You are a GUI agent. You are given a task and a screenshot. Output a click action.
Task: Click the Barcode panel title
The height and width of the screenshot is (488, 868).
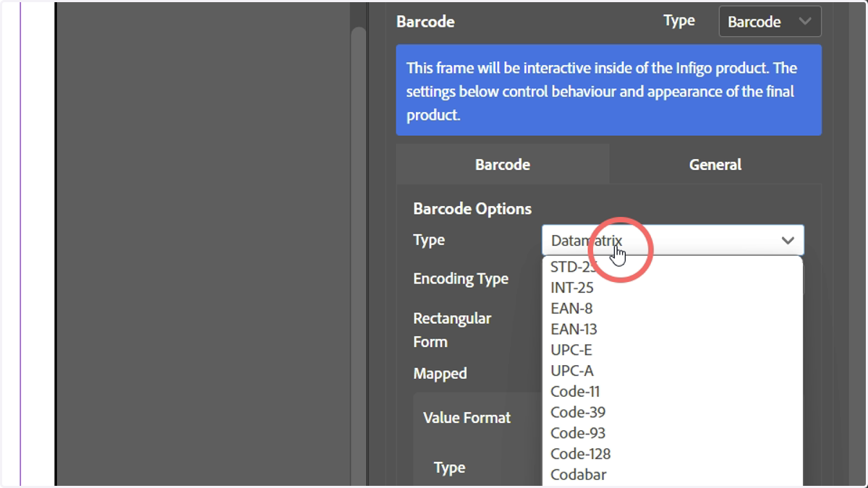point(425,22)
